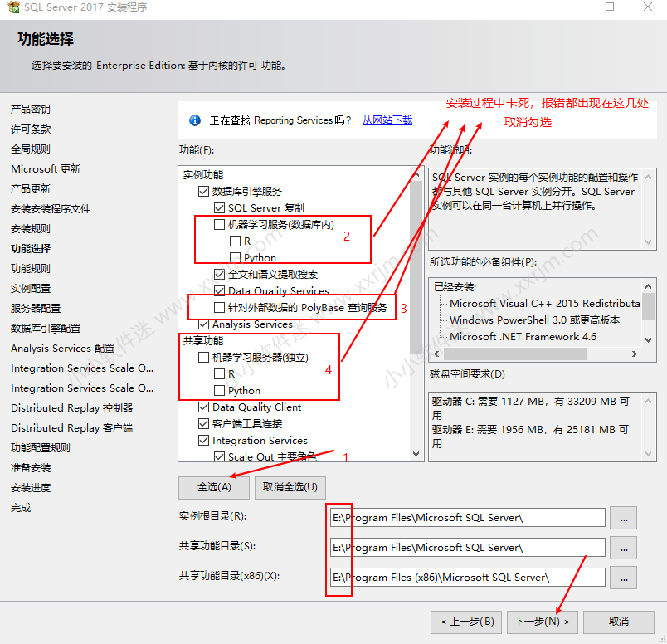
Task: Select the 已经安装 node in prerequisites
Action: (x=455, y=287)
